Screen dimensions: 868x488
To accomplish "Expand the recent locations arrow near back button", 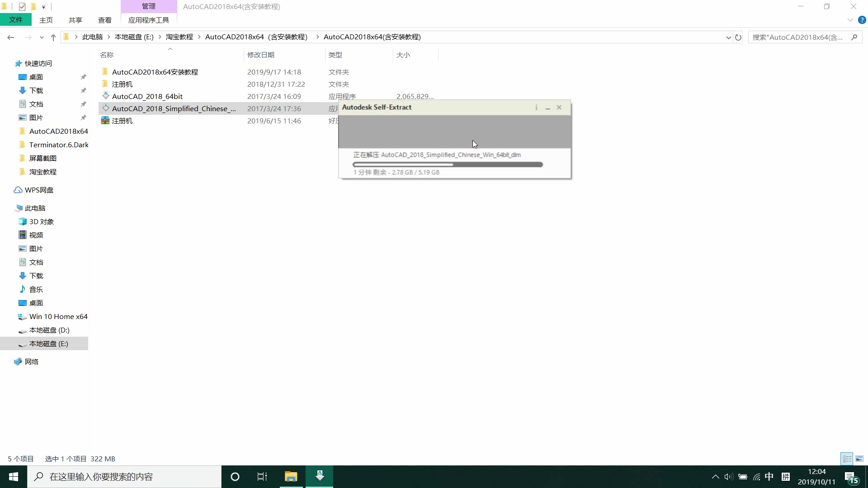I will (41, 38).
